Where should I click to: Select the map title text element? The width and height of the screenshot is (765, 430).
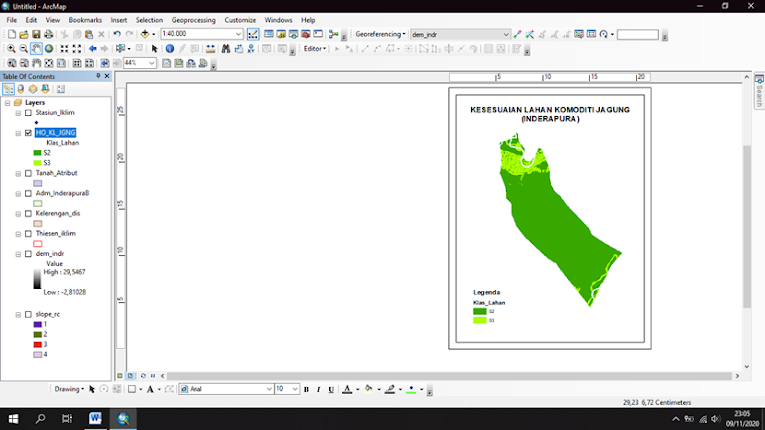click(x=550, y=114)
